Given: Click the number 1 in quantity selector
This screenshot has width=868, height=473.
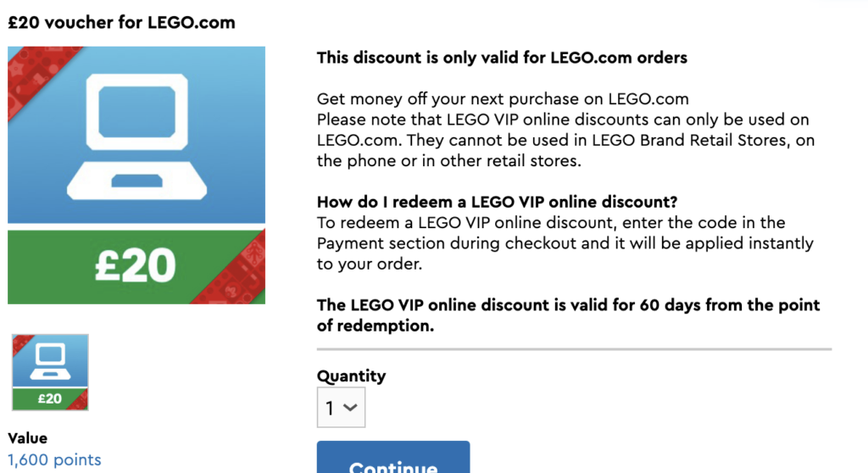Looking at the screenshot, I should click(330, 409).
